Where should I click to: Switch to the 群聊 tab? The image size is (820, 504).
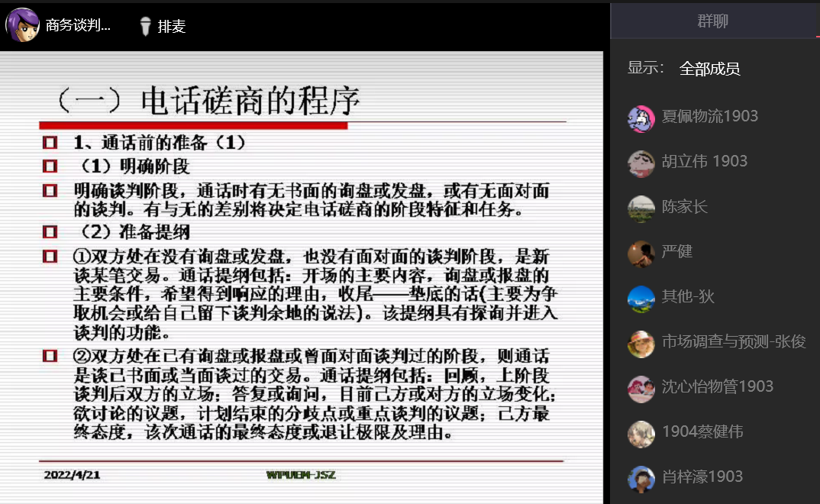click(x=712, y=21)
